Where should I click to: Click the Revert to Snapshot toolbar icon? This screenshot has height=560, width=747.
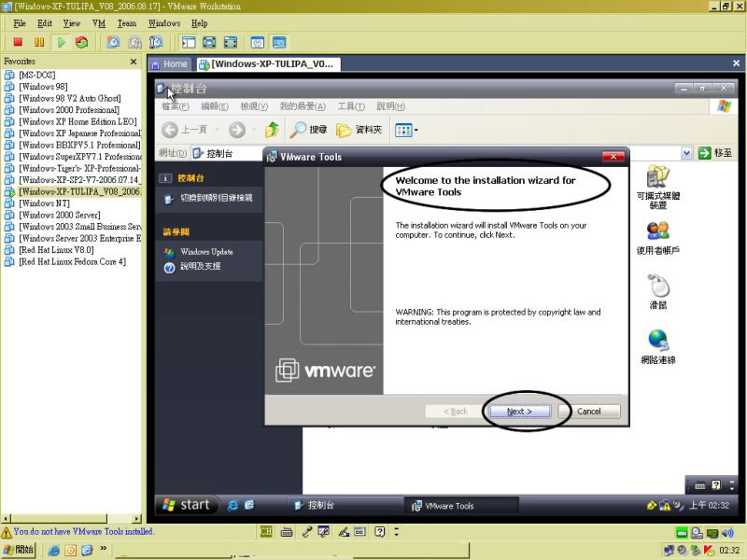point(134,42)
